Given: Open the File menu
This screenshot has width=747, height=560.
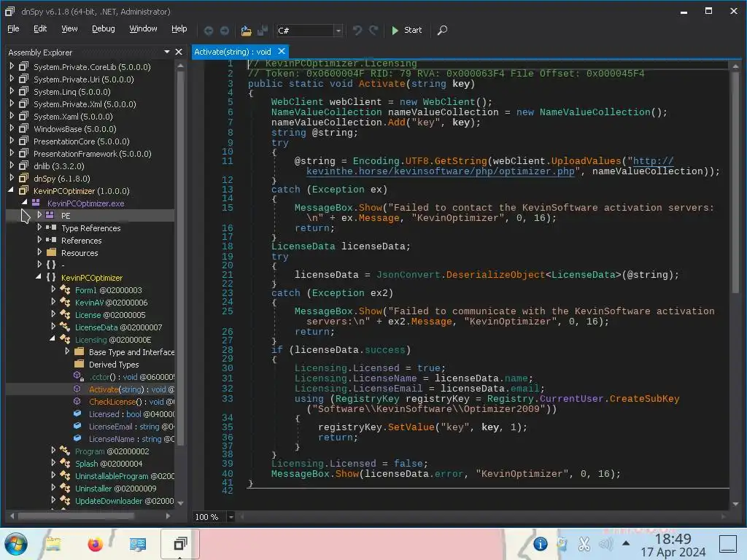Looking at the screenshot, I should [13, 28].
